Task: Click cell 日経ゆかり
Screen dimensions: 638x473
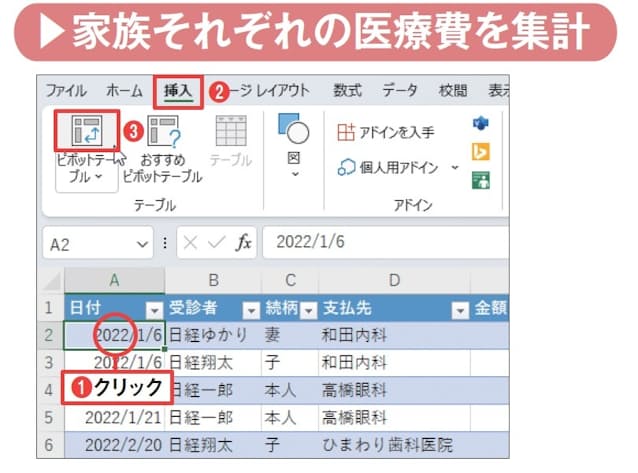Action: pos(213,335)
